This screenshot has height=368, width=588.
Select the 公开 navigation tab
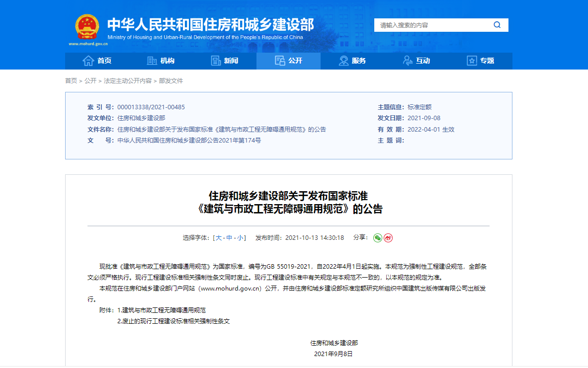pos(288,61)
